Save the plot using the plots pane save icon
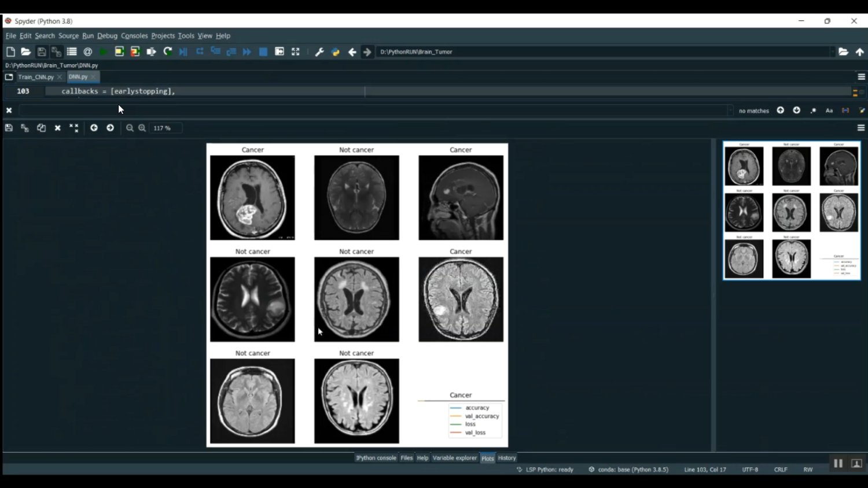The width and height of the screenshot is (868, 488). pos(9,128)
